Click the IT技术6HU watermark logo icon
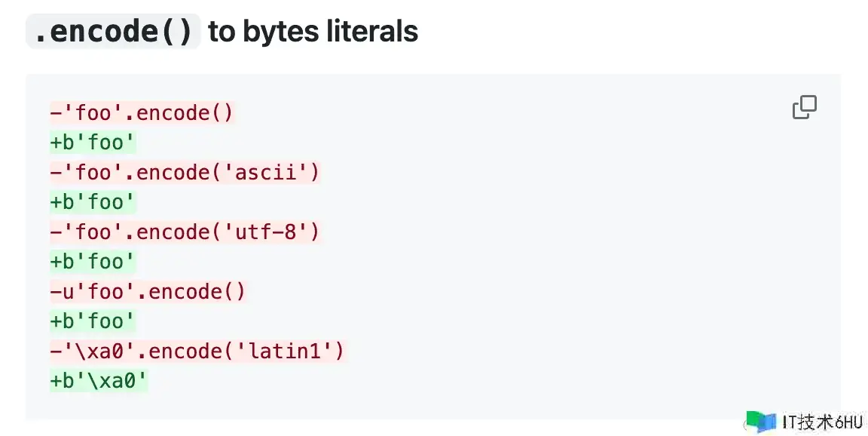The image size is (868, 436). [x=760, y=422]
